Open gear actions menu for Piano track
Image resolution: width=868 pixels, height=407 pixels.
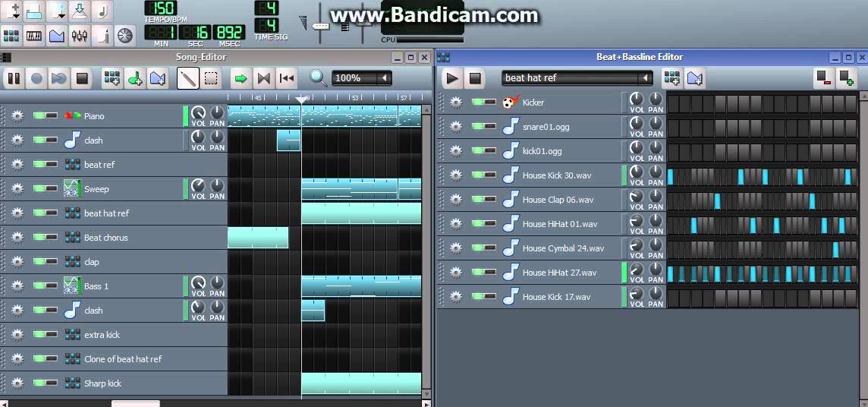[17, 115]
